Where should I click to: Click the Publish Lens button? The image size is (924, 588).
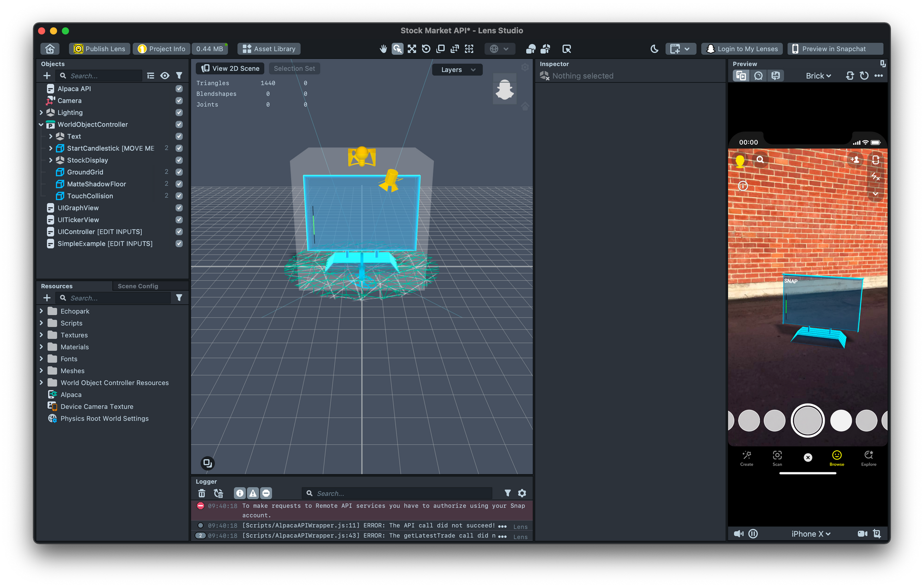click(100, 49)
